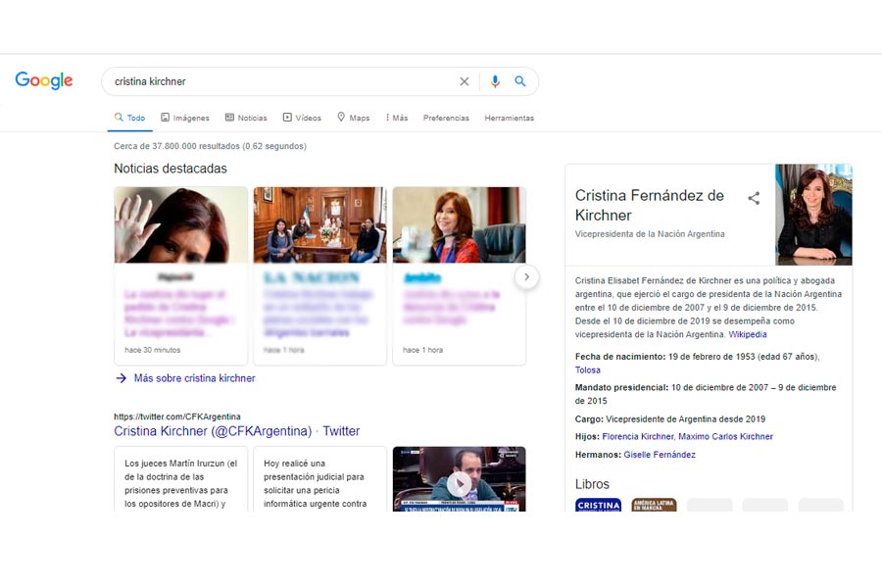Switch to the Noticias tab

246,118
